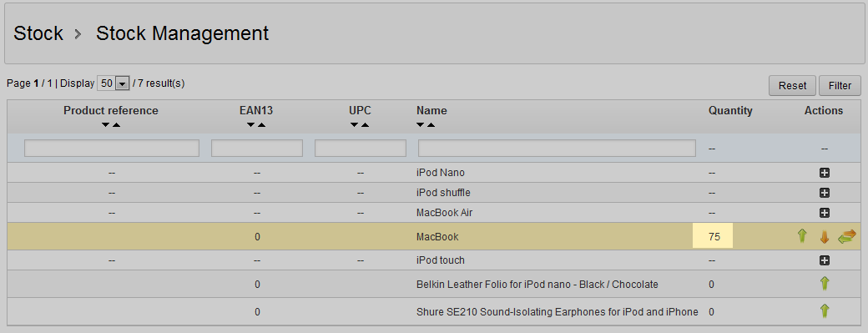Expand the iPod shuffle row plus icon

(x=824, y=193)
